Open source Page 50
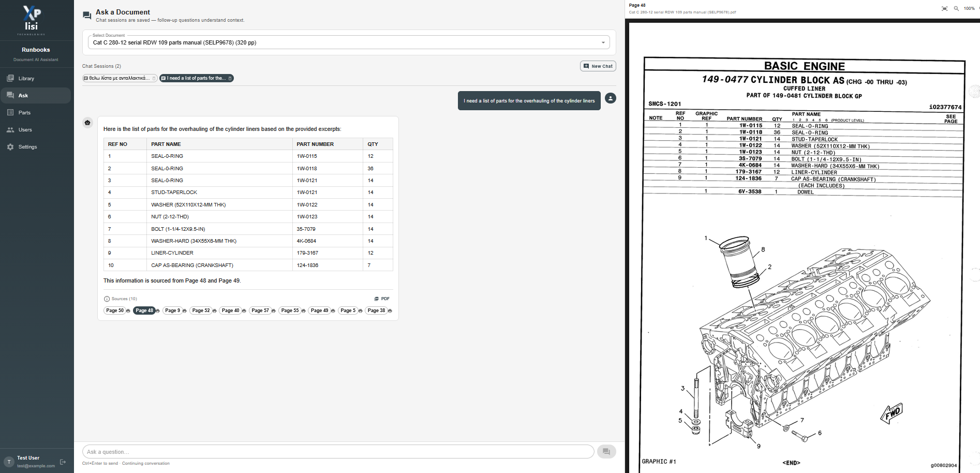Screen dimensions: 980x473 pos(115,311)
